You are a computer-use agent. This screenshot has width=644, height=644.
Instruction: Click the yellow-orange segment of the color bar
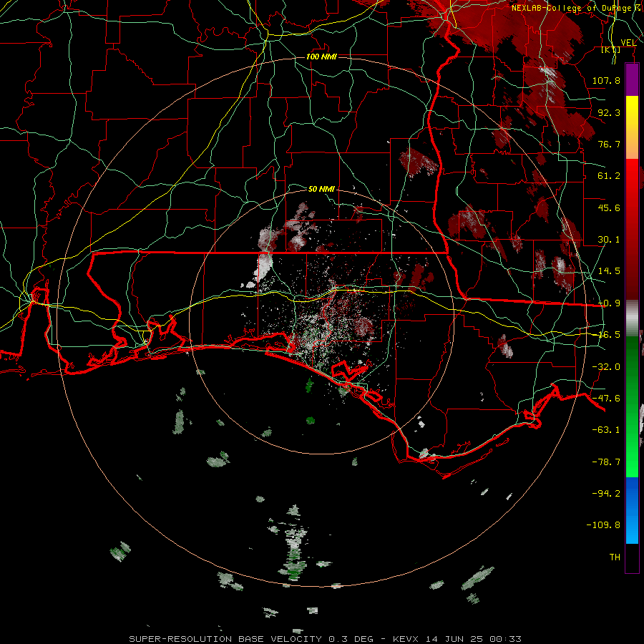click(632, 127)
